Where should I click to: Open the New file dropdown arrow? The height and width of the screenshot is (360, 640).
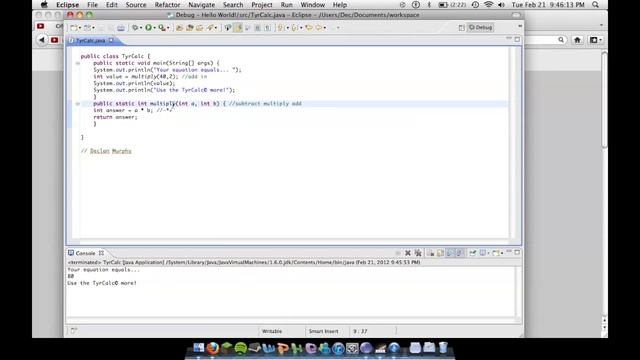pos(80,28)
